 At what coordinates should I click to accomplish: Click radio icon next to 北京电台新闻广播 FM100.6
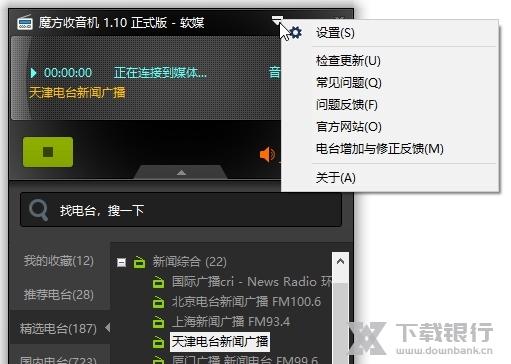[158, 302]
